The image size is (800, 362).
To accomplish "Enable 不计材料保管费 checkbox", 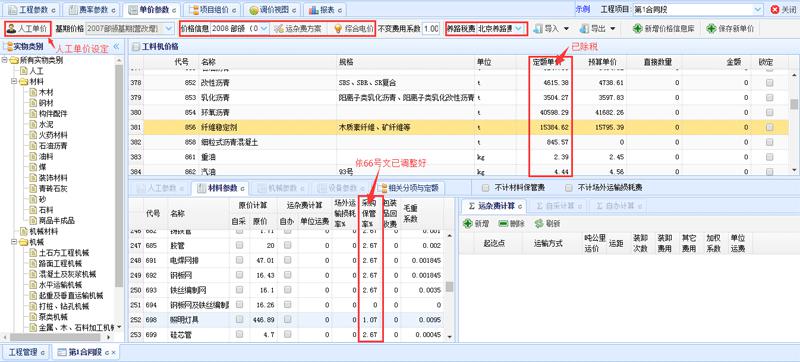I will 486,188.
